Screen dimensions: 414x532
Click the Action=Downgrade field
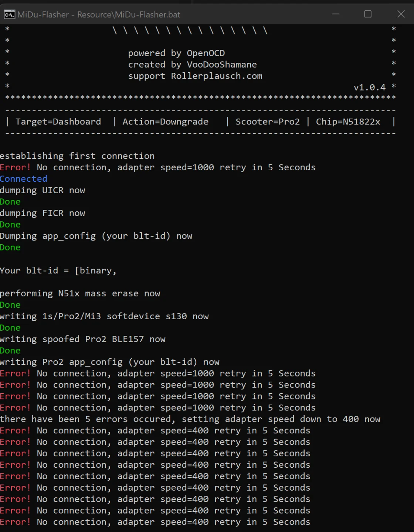(x=165, y=122)
